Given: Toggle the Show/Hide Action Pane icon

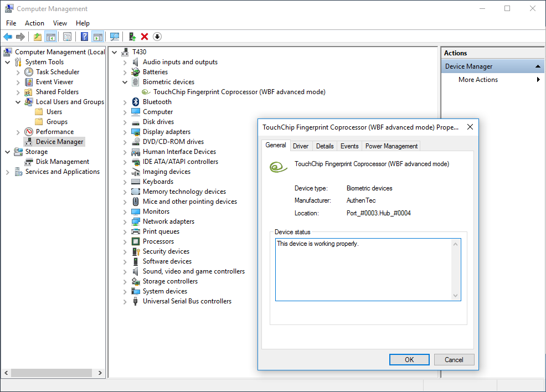Looking at the screenshot, I should tap(98, 37).
